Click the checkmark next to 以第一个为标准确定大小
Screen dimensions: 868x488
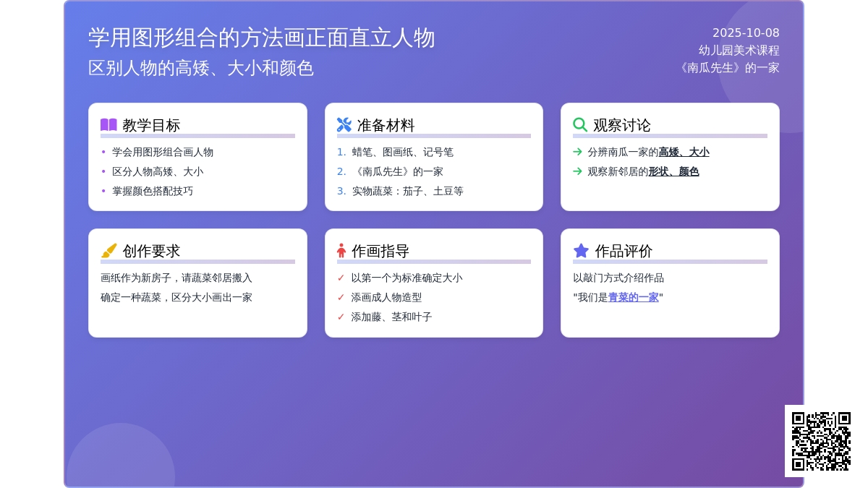tap(341, 278)
